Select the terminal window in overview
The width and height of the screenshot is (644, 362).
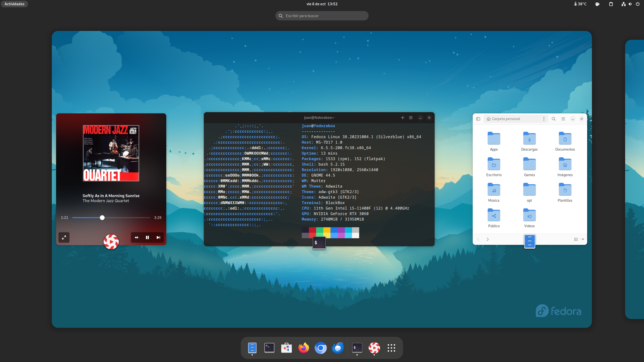pos(319,179)
